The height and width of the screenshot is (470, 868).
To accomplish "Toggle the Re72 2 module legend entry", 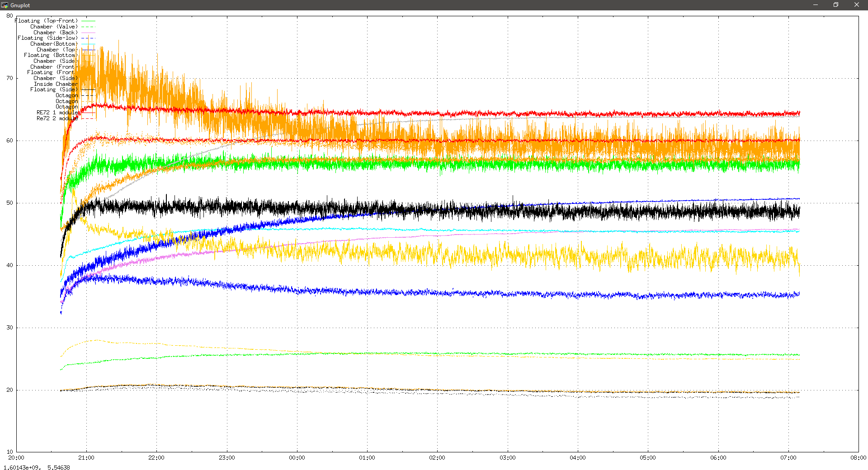I will [57, 118].
